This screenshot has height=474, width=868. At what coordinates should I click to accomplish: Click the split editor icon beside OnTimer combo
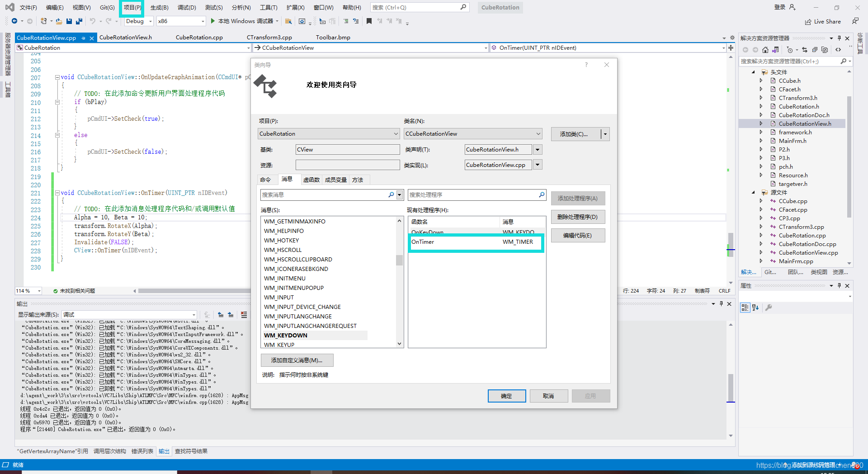(x=731, y=48)
